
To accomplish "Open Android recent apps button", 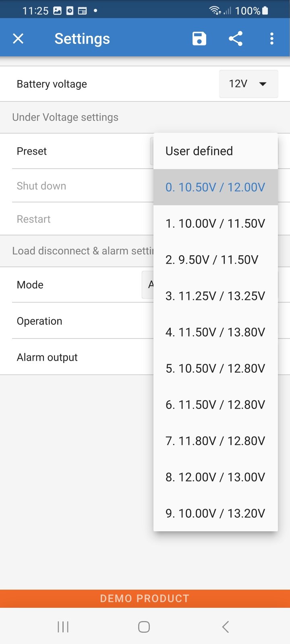I will (63, 627).
